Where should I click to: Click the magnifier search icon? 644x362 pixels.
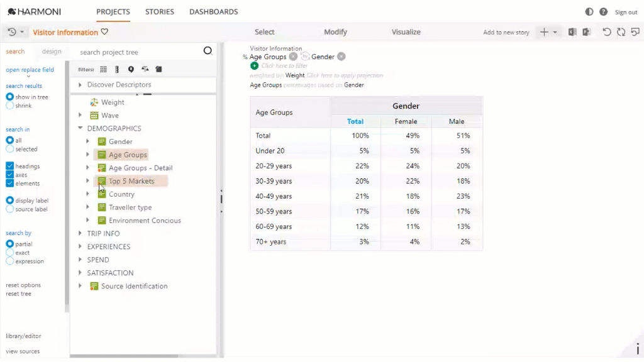[208, 51]
